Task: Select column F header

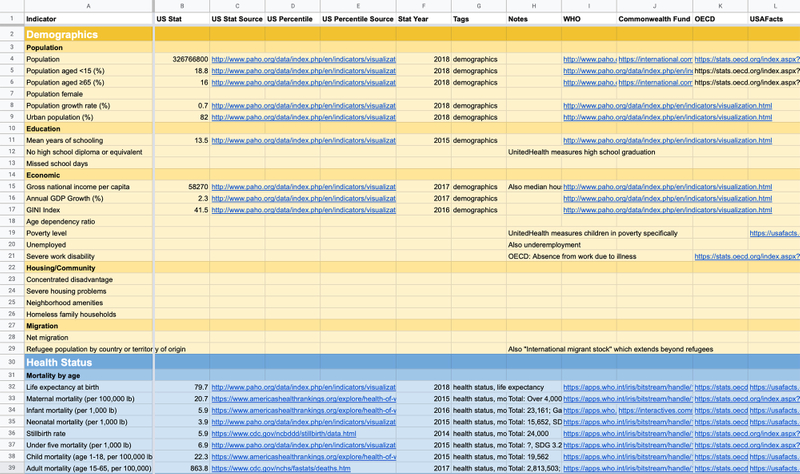Action: [x=423, y=6]
